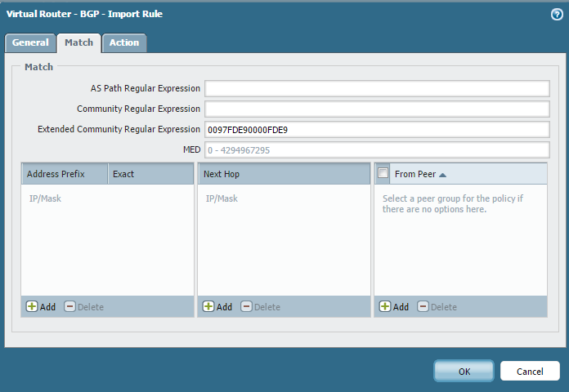Click the minus icon under Address Prefix
The height and width of the screenshot is (392, 569).
tap(69, 306)
